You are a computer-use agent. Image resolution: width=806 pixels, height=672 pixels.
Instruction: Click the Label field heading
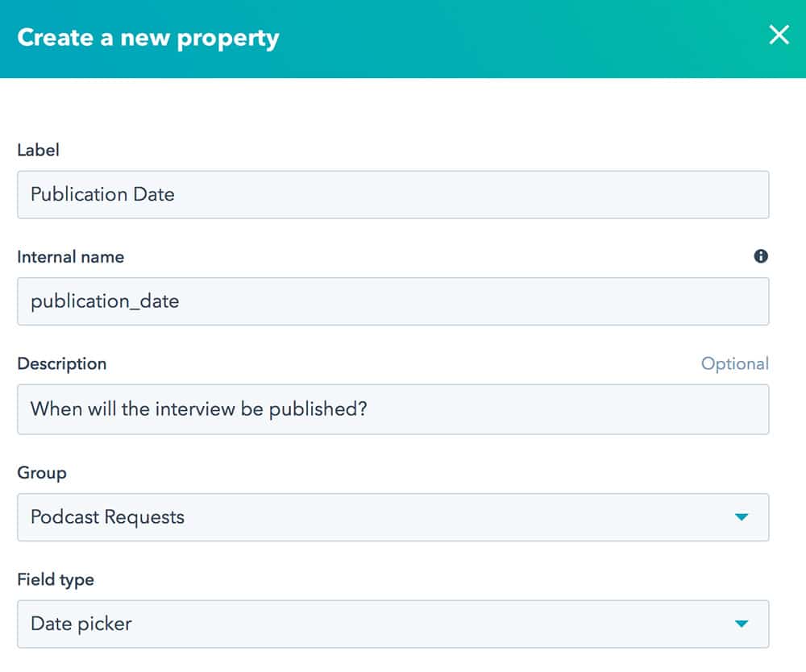[x=37, y=150]
